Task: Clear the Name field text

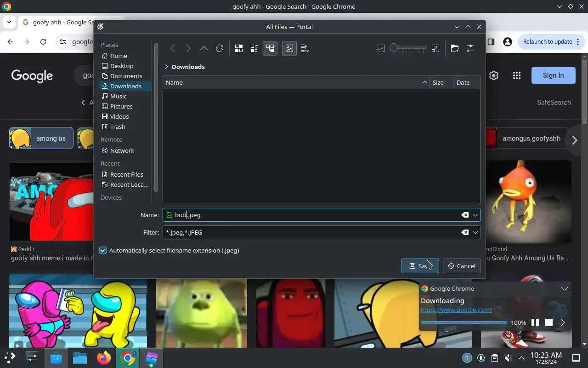Action: (x=465, y=215)
